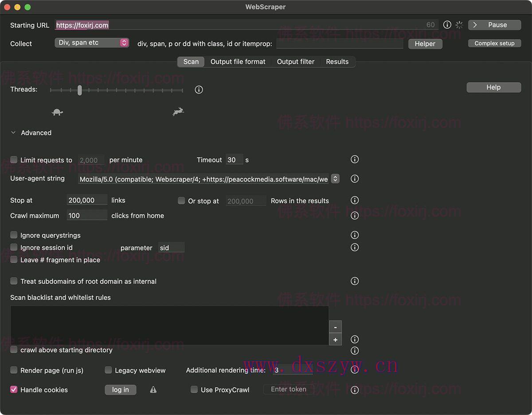532x415 pixels.
Task: Open info icon for blacklist rules box
Action: coord(355,339)
